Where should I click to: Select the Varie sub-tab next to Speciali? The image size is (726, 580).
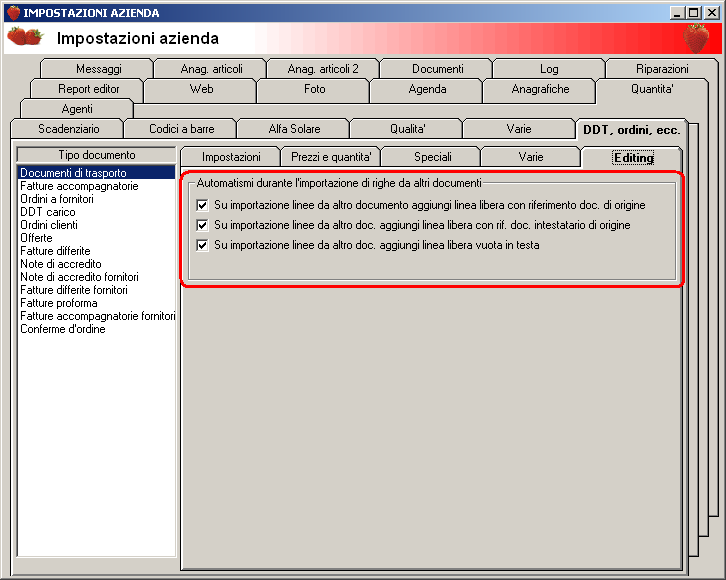531,157
